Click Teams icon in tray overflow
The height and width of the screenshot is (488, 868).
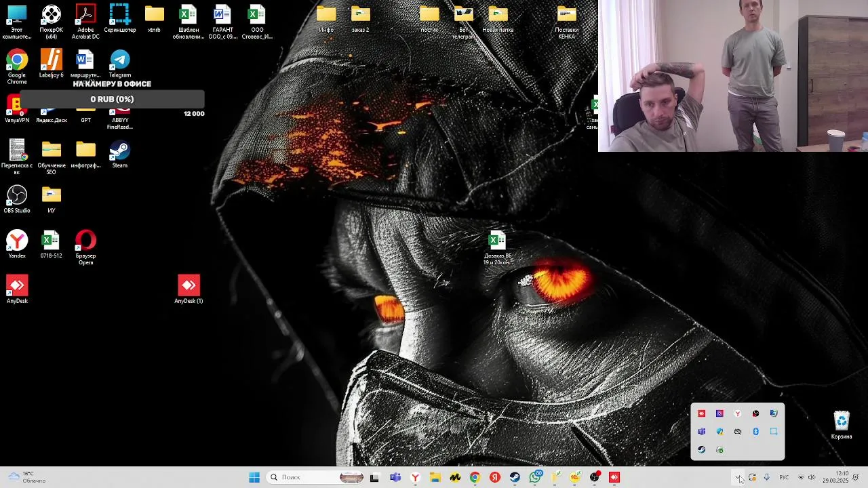(702, 432)
